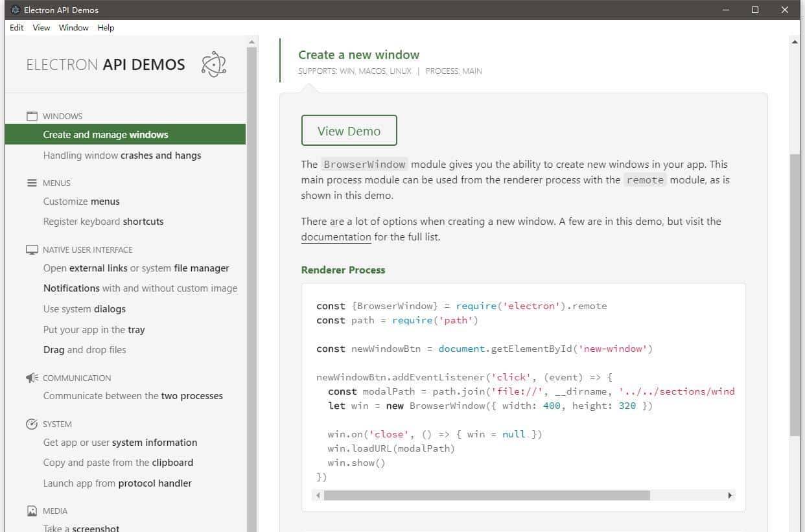Click the Menus section hamburger icon

tap(32, 183)
